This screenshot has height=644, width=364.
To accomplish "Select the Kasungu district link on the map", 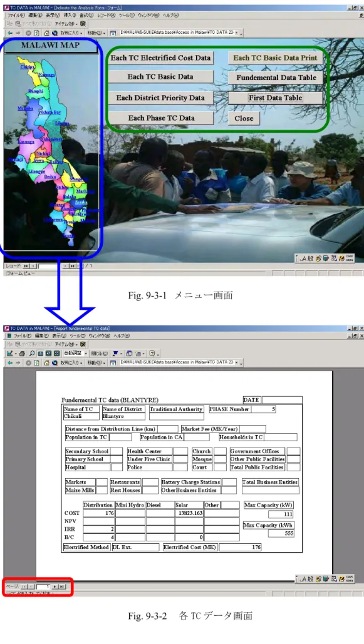I will [26, 141].
